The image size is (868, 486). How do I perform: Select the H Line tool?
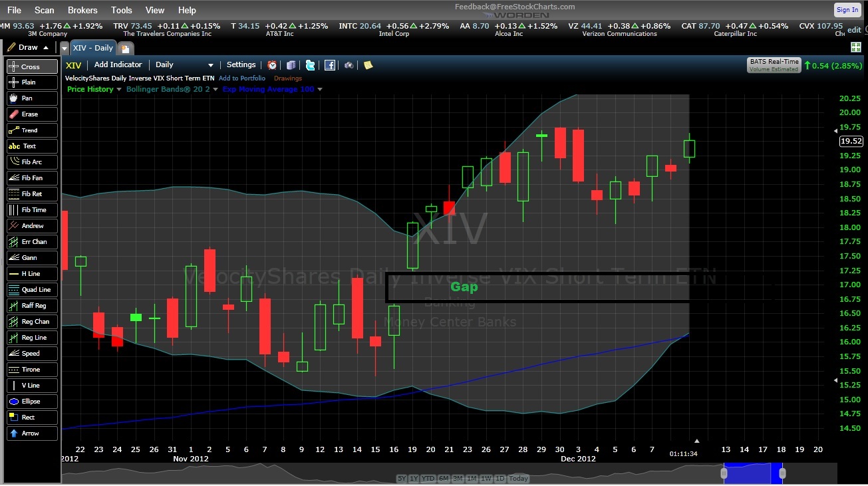pyautogui.click(x=32, y=274)
